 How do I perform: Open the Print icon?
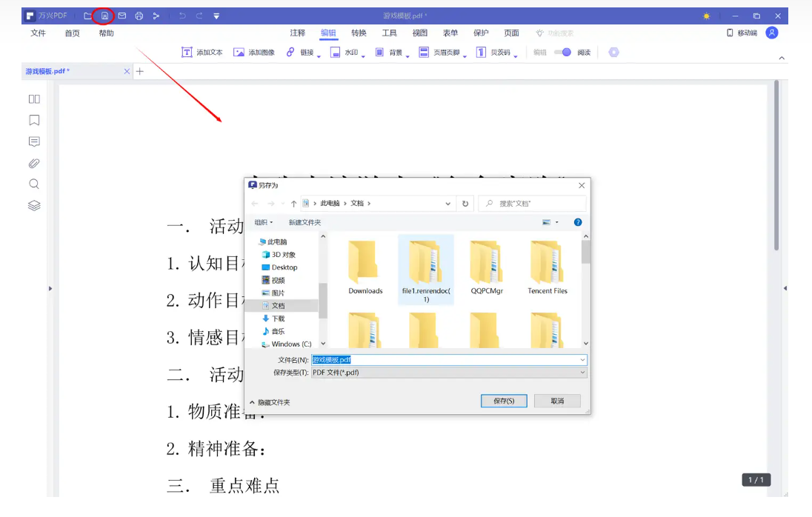click(x=139, y=16)
